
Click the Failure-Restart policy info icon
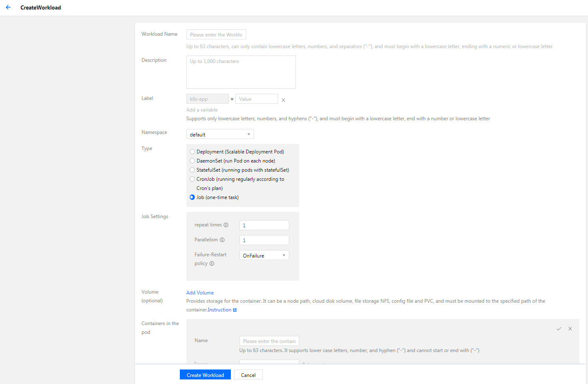(x=212, y=264)
